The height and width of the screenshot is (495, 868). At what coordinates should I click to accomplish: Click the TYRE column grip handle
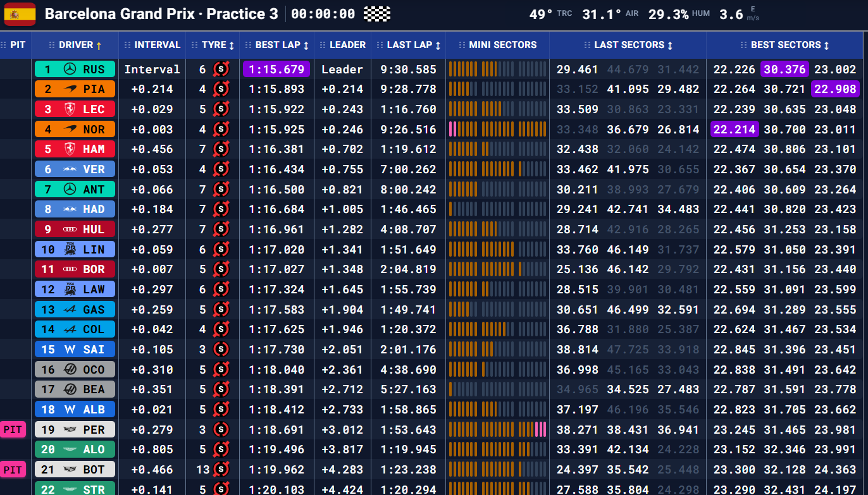pos(195,45)
